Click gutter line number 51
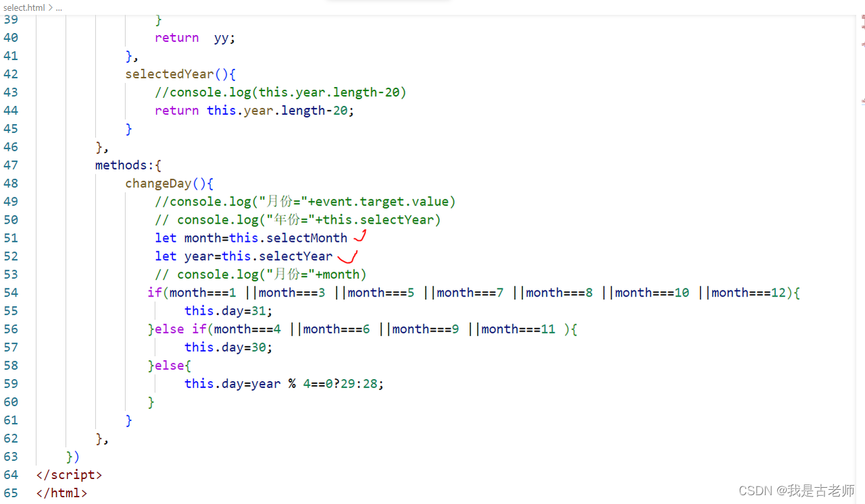This screenshot has width=865, height=504. click(11, 238)
